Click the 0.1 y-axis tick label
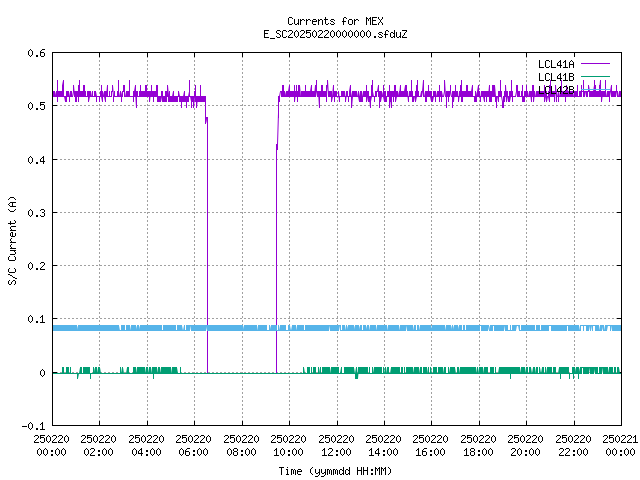The width and height of the screenshot is (640, 480). pos(36,319)
